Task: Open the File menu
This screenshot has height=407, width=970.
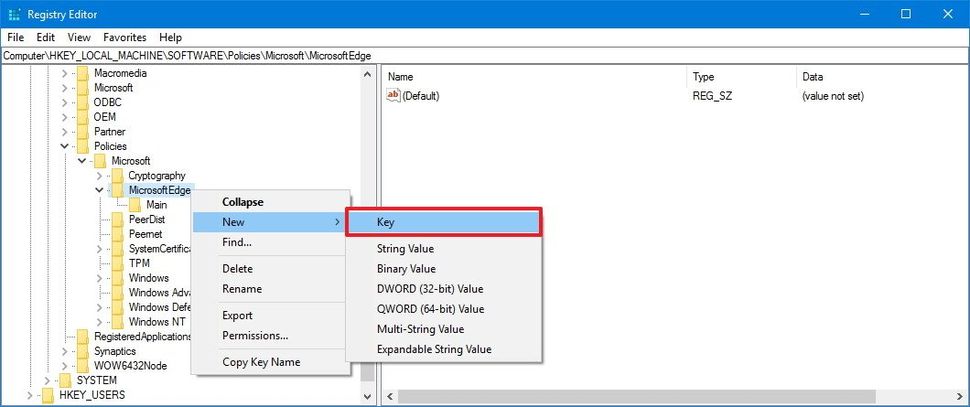Action: (15, 37)
